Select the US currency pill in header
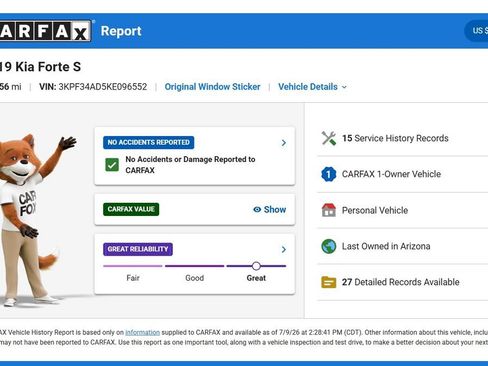 coord(476,31)
